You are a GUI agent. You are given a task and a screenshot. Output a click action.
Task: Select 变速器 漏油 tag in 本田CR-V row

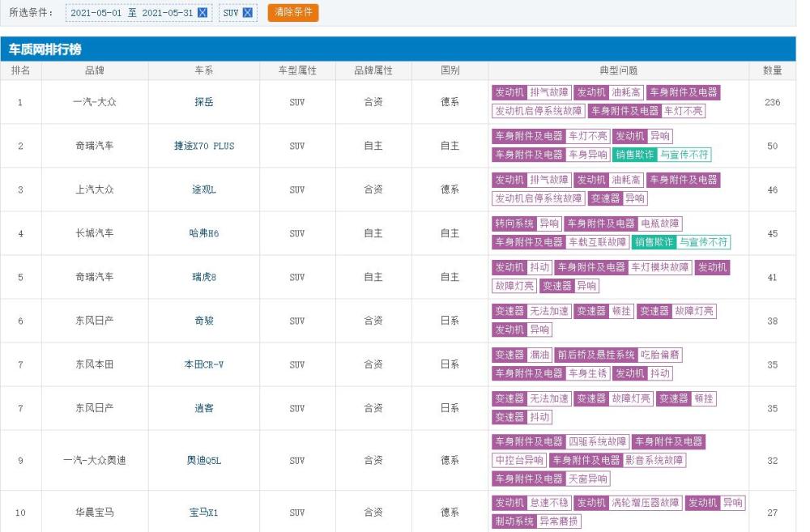[x=522, y=355]
